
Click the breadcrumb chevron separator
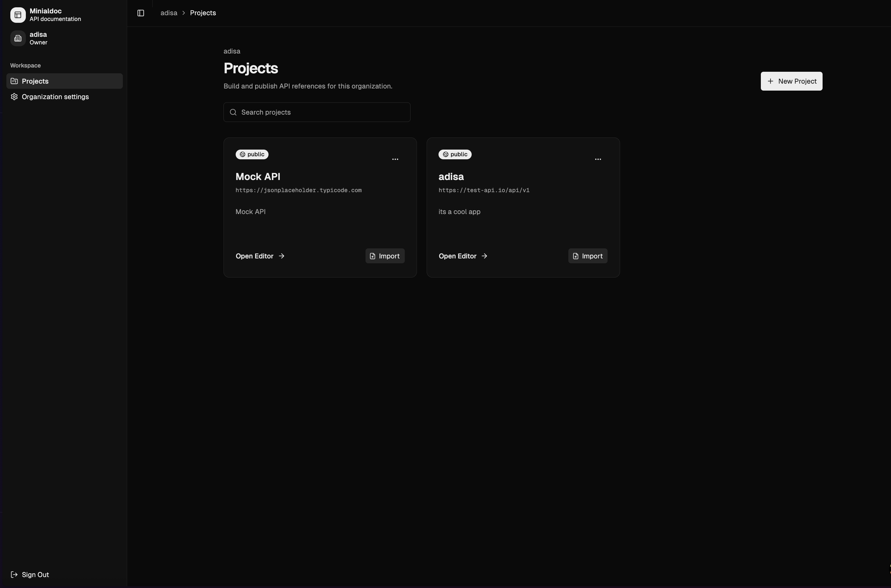point(184,13)
